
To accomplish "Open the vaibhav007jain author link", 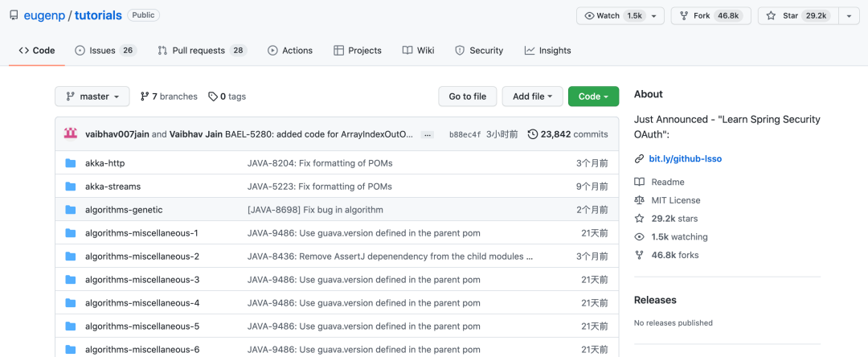I will coord(117,134).
